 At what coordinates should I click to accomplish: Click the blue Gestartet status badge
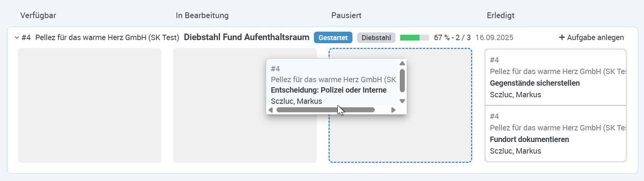tap(333, 37)
